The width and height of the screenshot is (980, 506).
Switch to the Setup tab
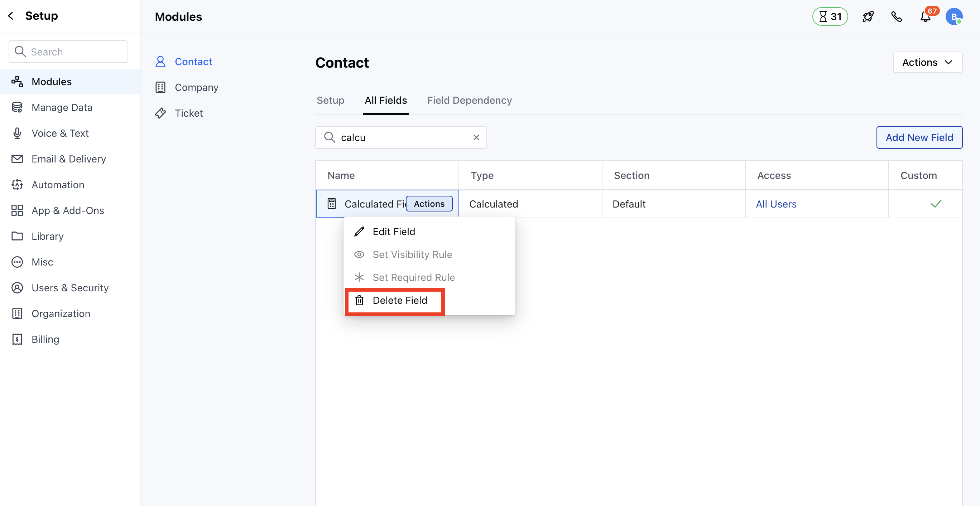[330, 100]
